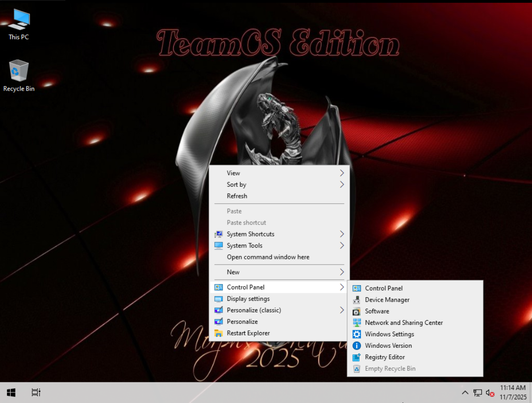Image resolution: width=532 pixels, height=403 pixels.
Task: Launch Registry Editor from the submenu
Action: pos(384,357)
